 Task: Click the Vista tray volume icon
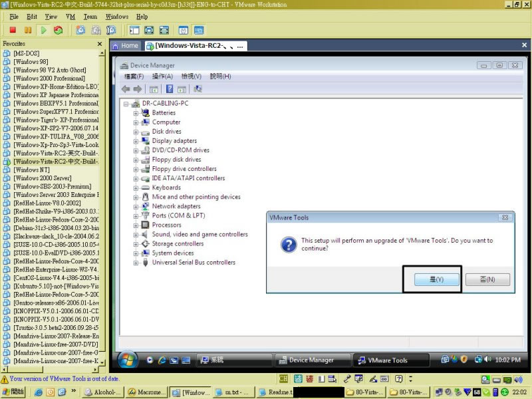487,359
